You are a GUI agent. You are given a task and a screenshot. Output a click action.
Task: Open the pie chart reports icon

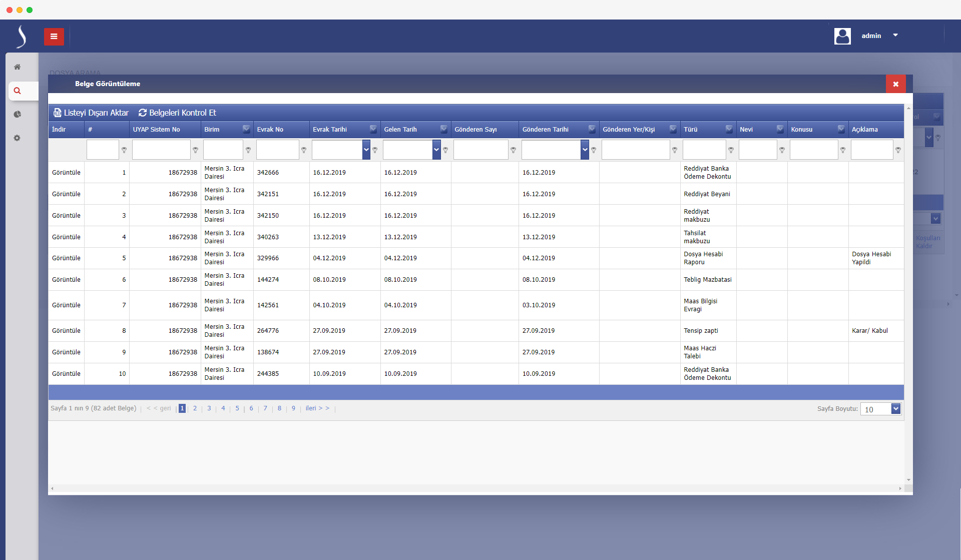pos(18,115)
